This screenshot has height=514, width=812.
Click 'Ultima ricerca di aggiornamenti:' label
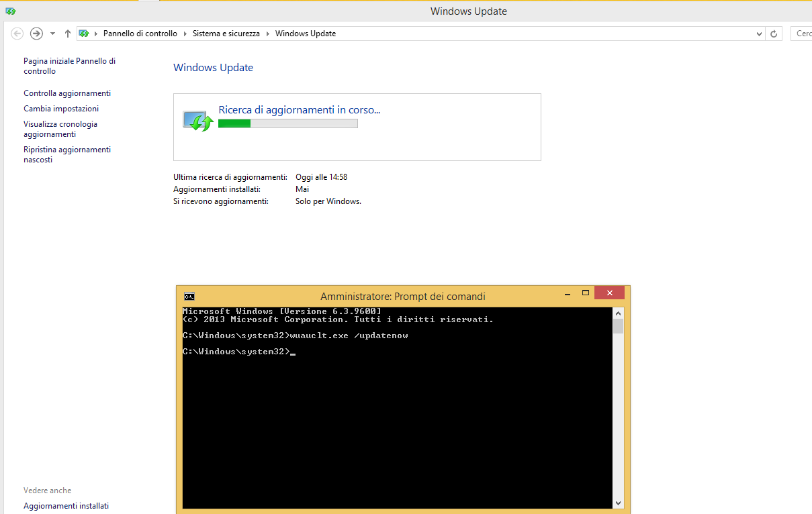tap(230, 177)
